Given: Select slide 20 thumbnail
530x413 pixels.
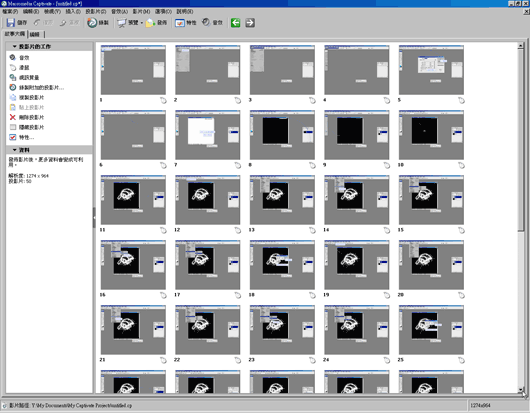Looking at the screenshot, I should 431,265.
